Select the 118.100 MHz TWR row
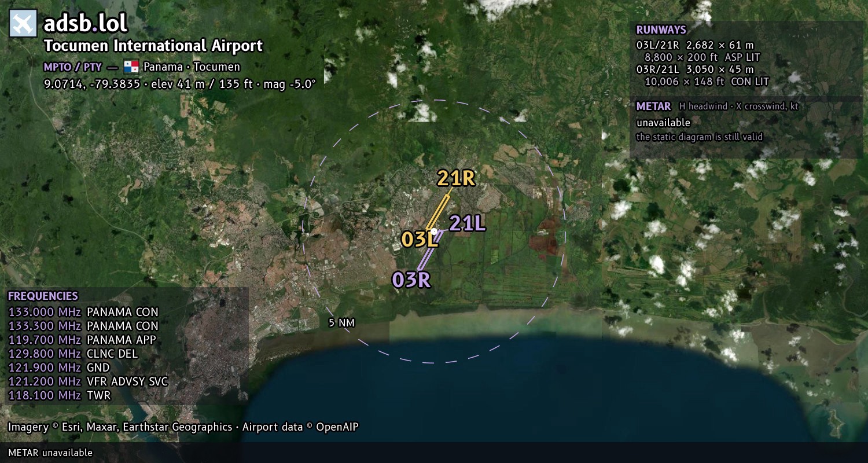This screenshot has width=868, height=463. point(59,395)
